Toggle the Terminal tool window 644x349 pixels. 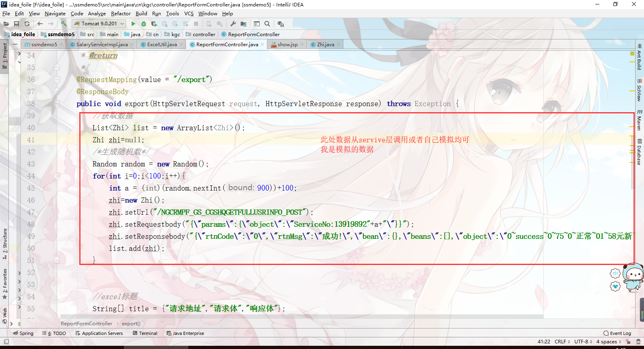[x=145, y=333]
